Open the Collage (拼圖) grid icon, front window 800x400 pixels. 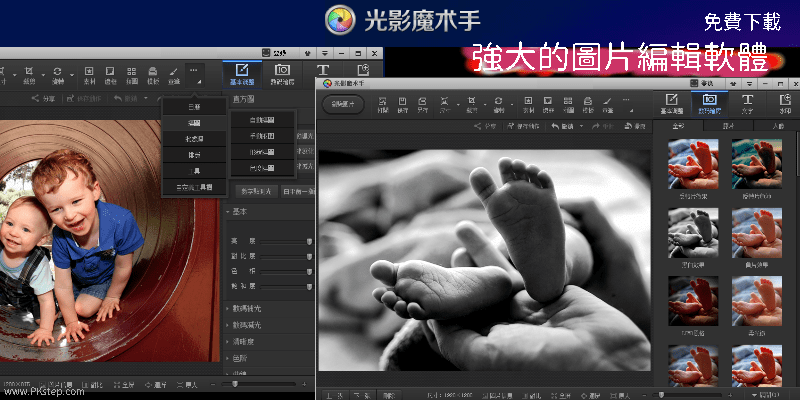[568, 104]
